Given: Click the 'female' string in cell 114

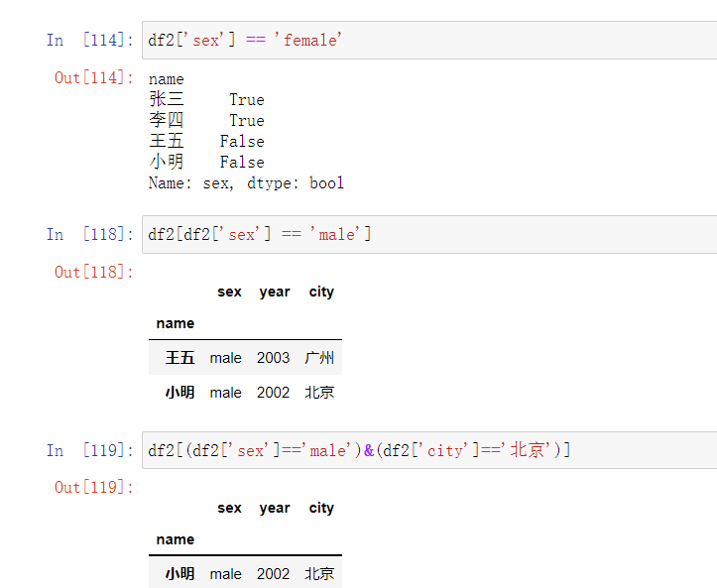Looking at the screenshot, I should point(307,41).
